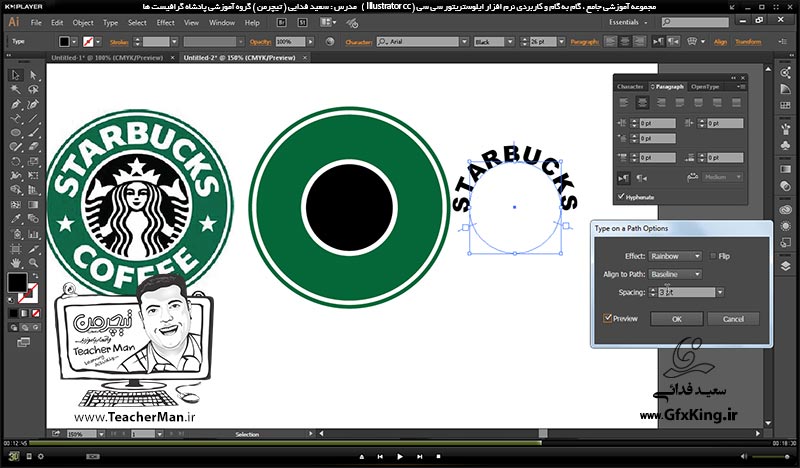The height and width of the screenshot is (468, 800).
Task: Click the St stock icon in menu bar
Action: coord(302,22)
